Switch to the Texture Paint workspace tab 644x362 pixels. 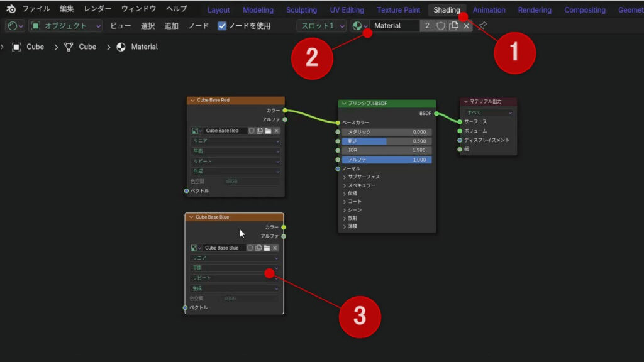[x=398, y=10]
